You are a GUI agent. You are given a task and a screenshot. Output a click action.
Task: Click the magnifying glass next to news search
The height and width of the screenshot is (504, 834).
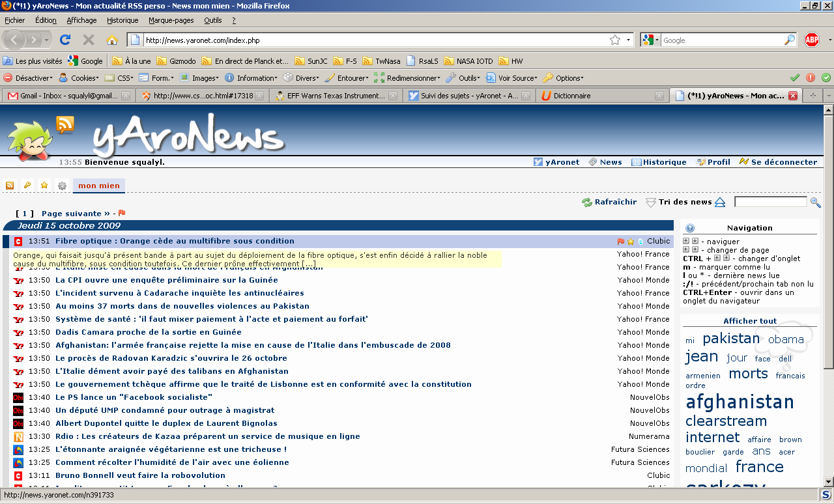coord(815,203)
